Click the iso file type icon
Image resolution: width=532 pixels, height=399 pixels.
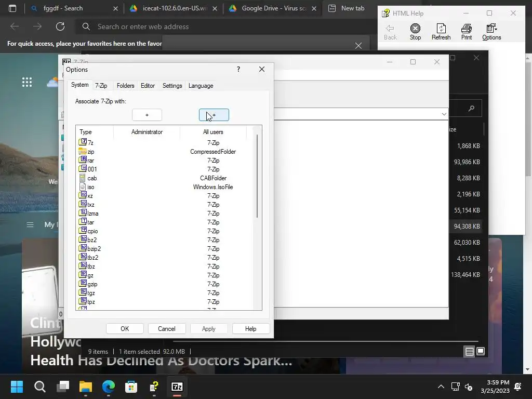83,187
